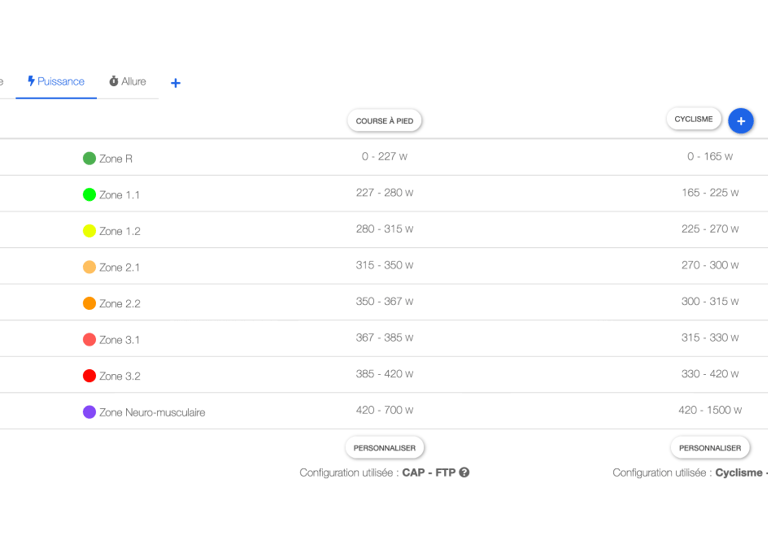
Task: Select the Puissance tab
Action: tap(56, 81)
